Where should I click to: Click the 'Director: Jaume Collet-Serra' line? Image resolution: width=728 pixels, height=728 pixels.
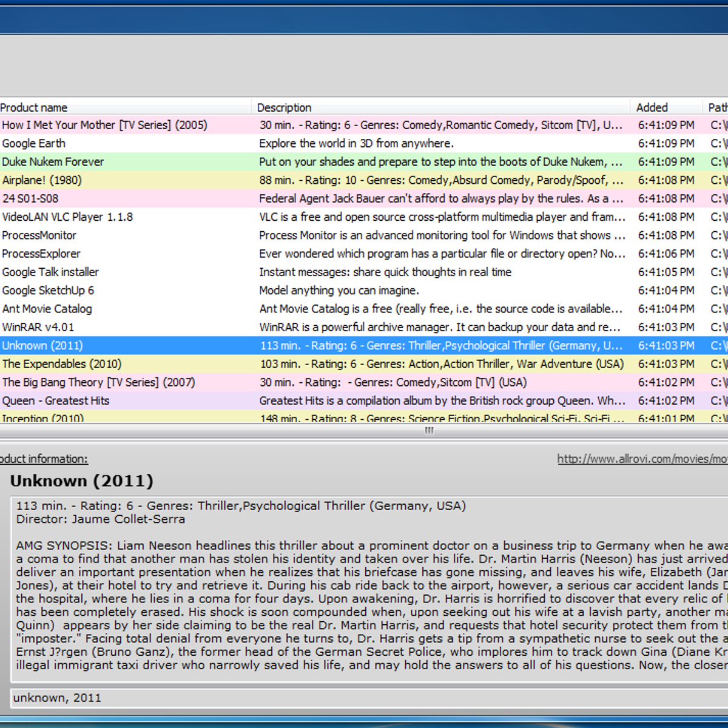point(101,519)
